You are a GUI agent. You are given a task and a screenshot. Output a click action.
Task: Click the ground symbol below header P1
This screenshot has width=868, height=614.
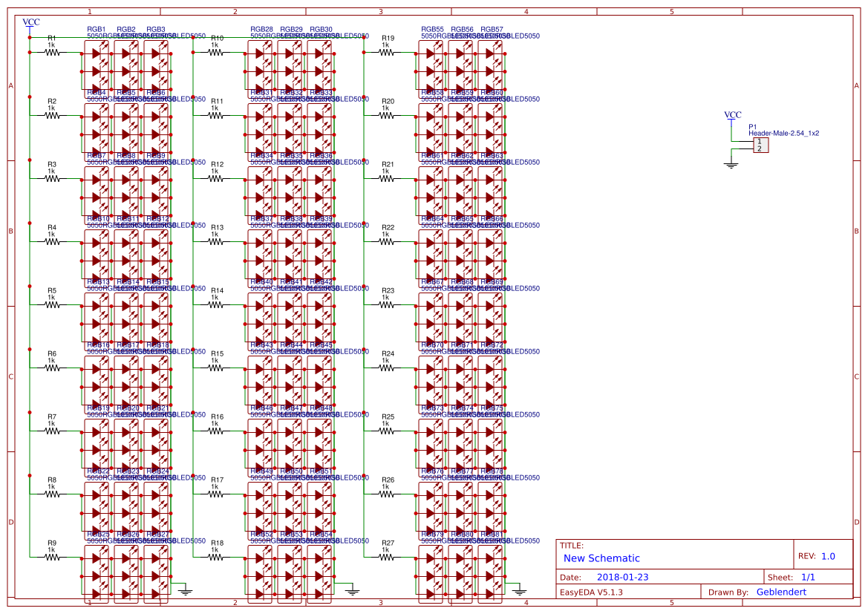[731, 165]
